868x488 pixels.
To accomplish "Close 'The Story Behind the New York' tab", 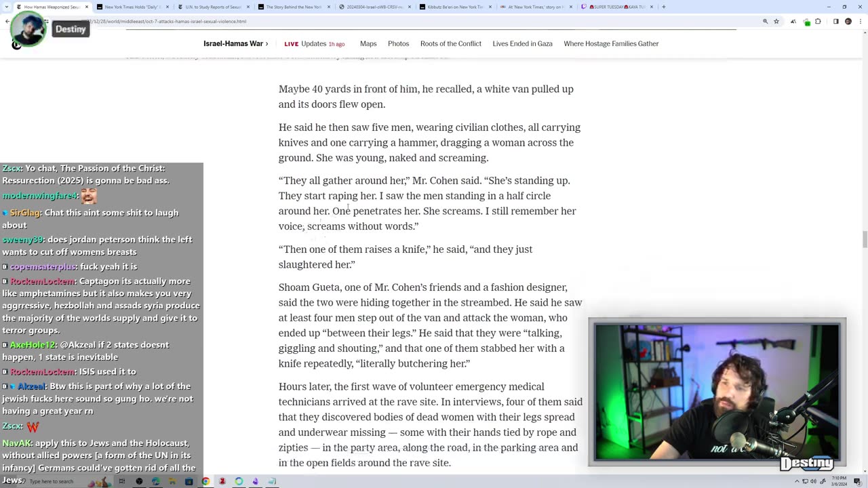I will tap(328, 7).
